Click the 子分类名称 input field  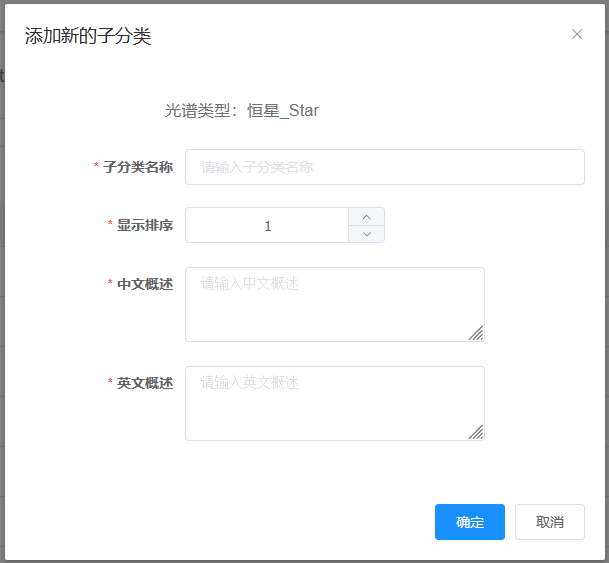[384, 167]
